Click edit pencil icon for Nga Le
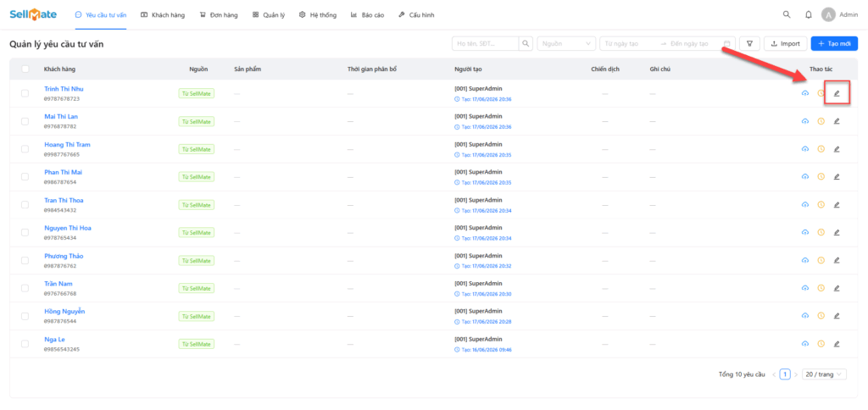The height and width of the screenshot is (410, 868). coord(837,344)
